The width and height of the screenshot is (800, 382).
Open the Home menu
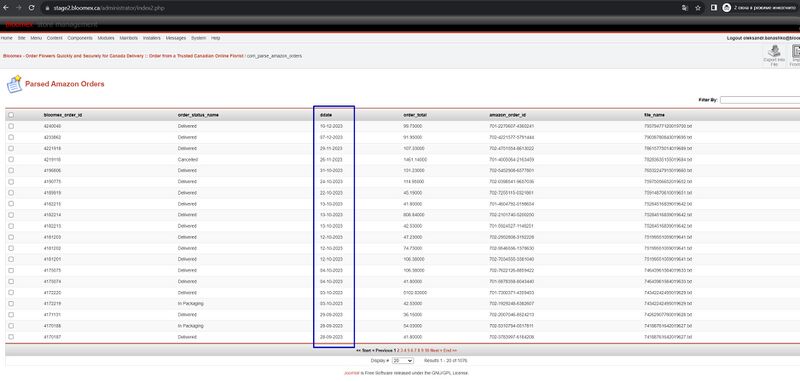tap(7, 38)
